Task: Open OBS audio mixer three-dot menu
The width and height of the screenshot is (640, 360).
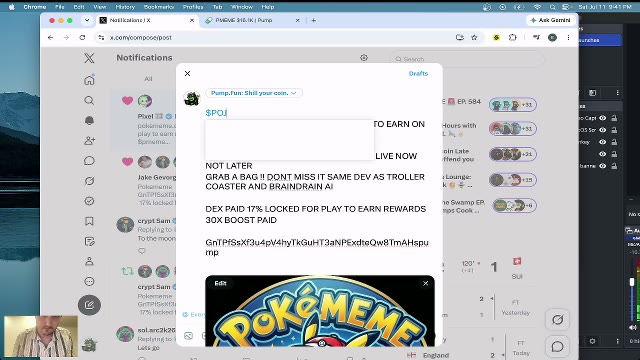Action: coord(618,341)
